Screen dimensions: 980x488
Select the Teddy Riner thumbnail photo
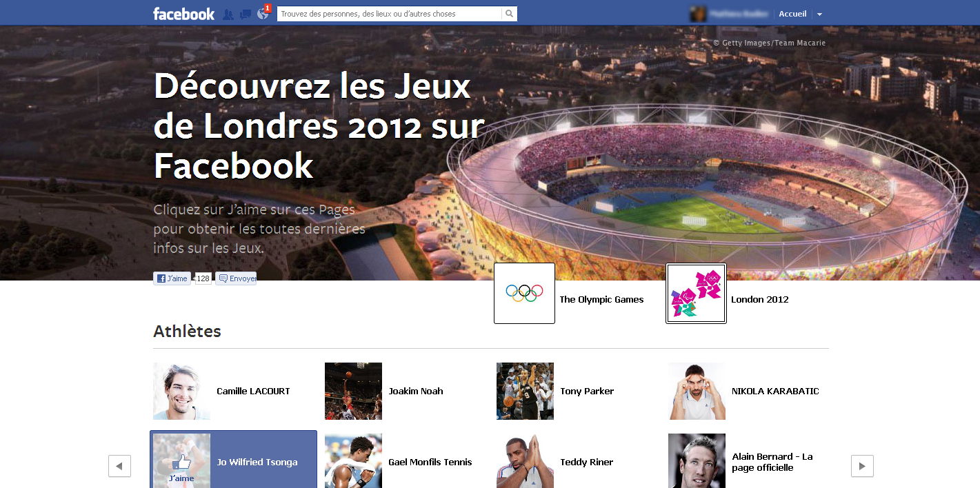point(525,460)
